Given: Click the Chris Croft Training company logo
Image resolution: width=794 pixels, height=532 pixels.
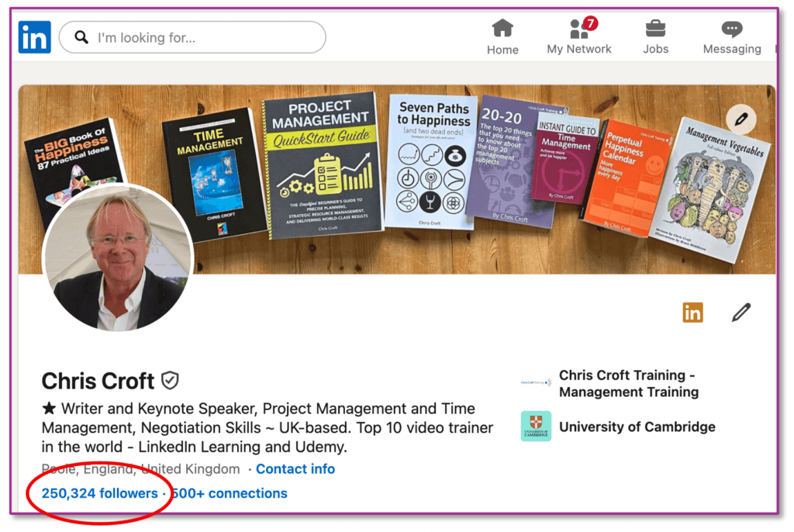Looking at the screenshot, I should (536, 383).
